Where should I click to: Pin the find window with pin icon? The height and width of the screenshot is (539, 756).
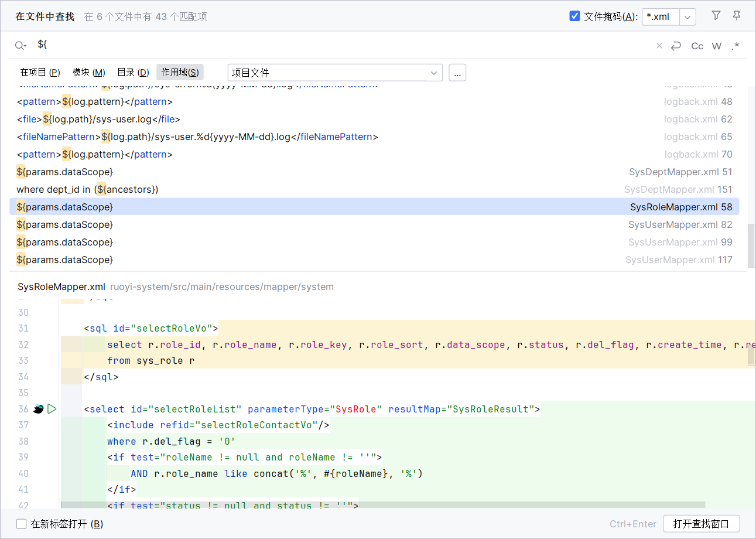(x=737, y=16)
